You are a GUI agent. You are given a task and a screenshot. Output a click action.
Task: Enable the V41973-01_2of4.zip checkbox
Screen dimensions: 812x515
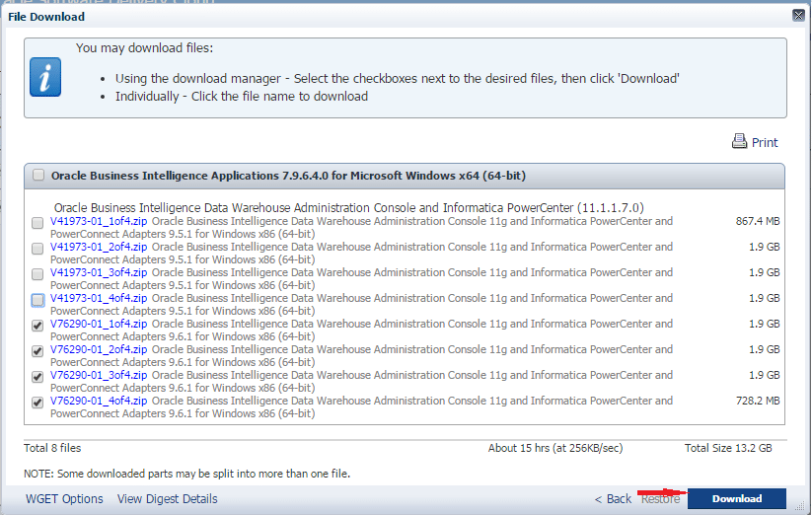(37, 249)
